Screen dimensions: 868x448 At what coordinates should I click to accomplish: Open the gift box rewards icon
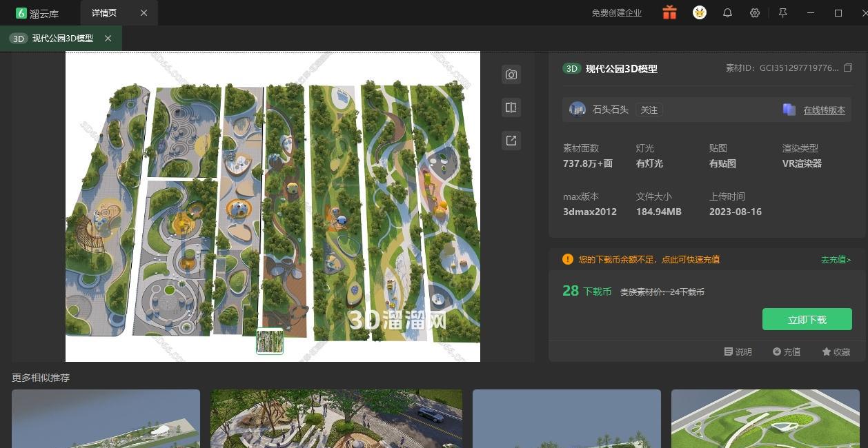(x=669, y=13)
